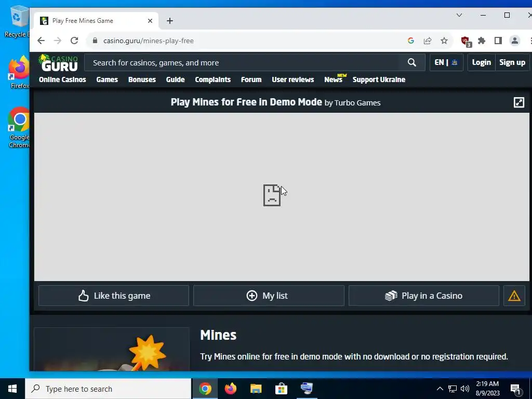Open the network status icon

[x=453, y=389]
